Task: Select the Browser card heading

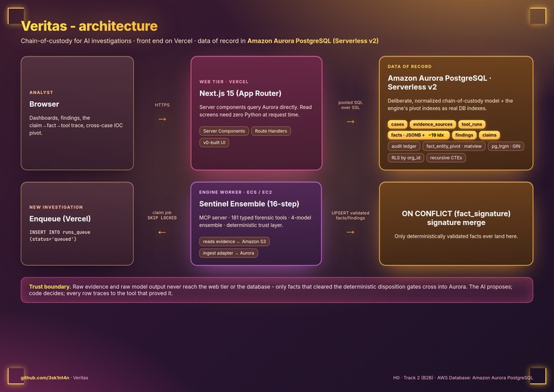Action: 44,104
